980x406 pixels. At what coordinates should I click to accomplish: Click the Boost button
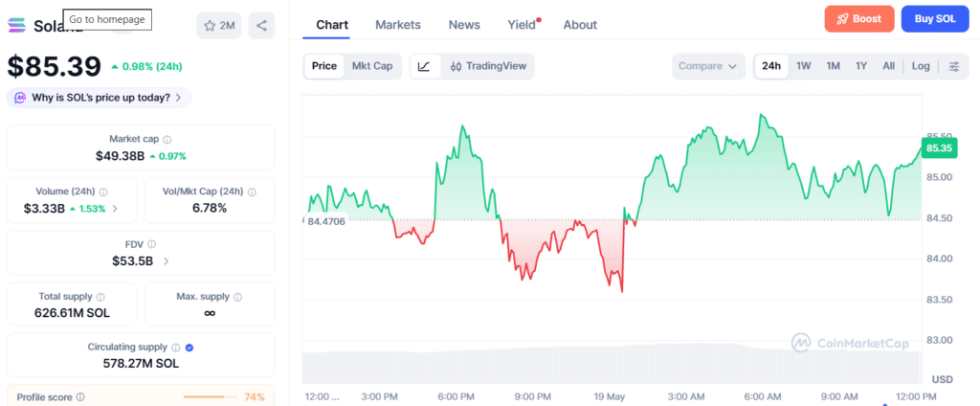pos(859,19)
